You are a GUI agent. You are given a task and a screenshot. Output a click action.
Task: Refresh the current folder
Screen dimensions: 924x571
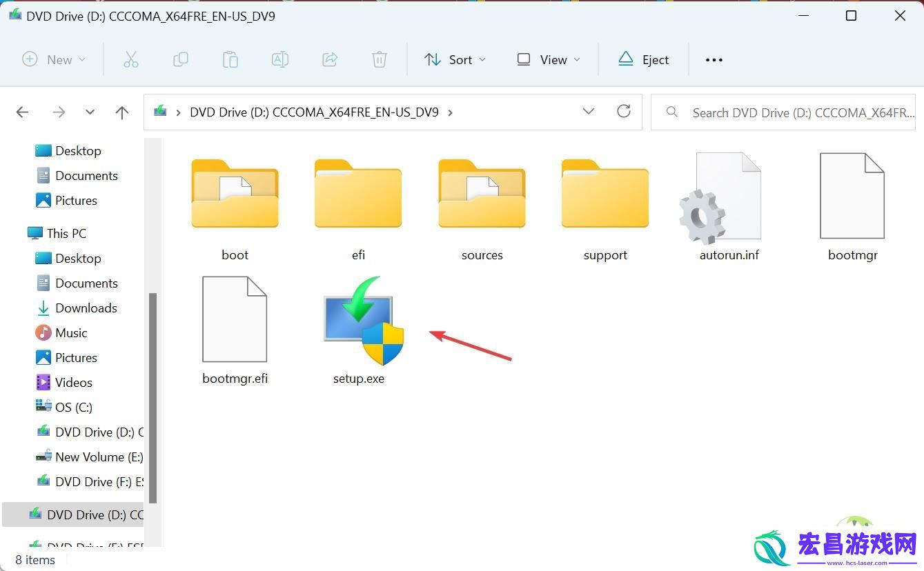(624, 112)
